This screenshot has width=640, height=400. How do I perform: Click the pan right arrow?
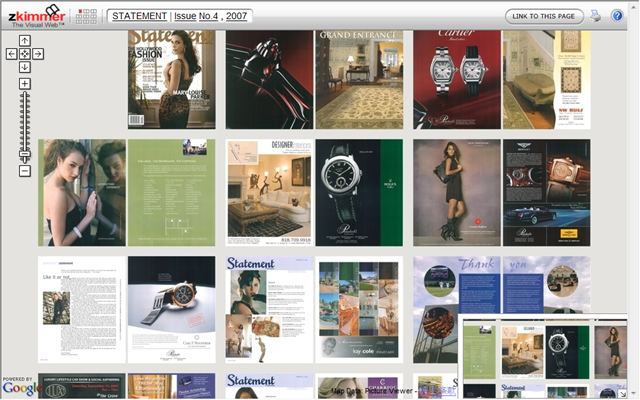point(38,54)
